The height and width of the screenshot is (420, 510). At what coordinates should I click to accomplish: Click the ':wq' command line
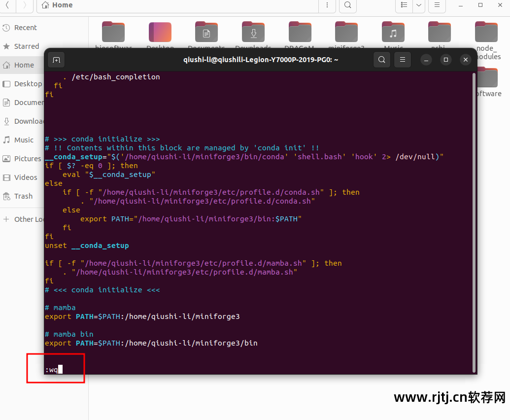click(54, 370)
